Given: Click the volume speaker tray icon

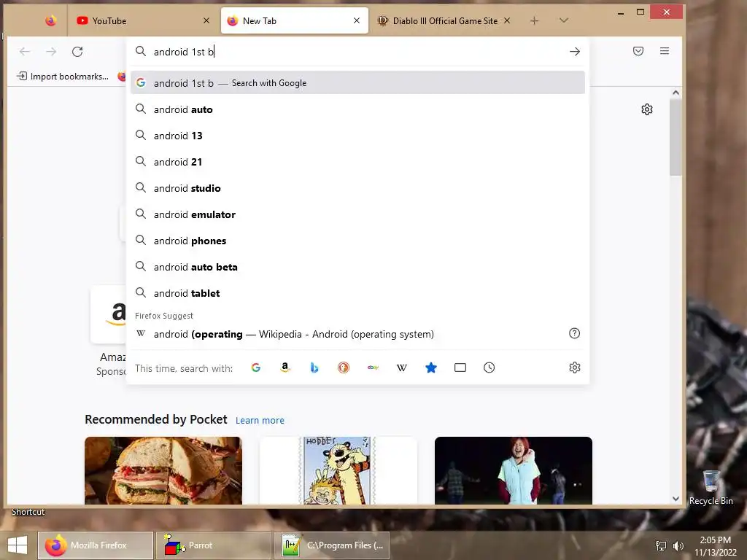Looking at the screenshot, I should [x=678, y=545].
